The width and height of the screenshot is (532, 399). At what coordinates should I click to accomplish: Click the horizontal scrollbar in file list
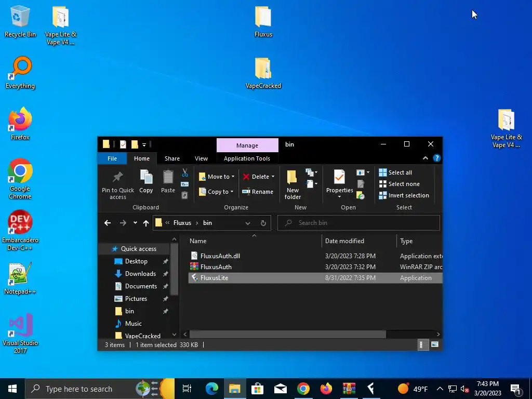point(287,334)
